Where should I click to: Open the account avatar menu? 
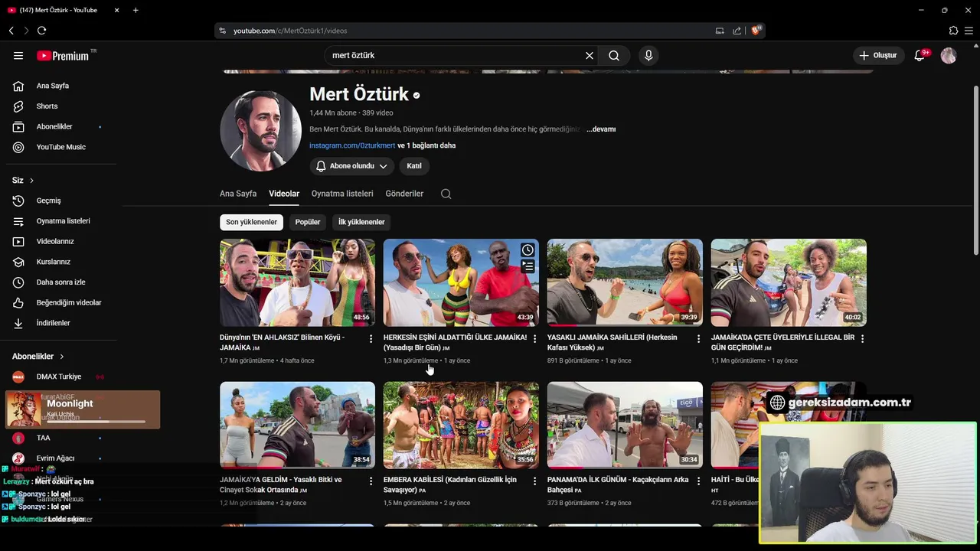pos(949,55)
